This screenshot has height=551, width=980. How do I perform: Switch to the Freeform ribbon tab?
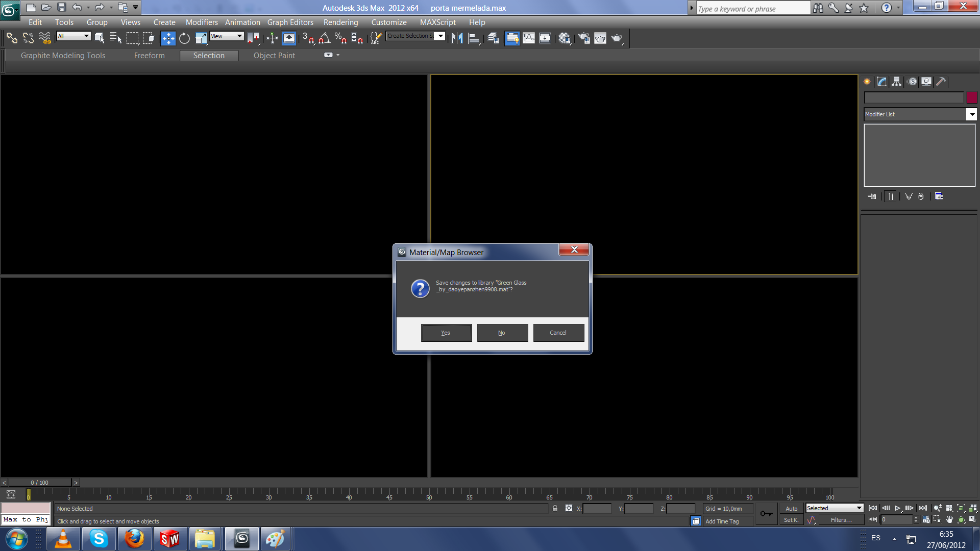tap(149, 56)
